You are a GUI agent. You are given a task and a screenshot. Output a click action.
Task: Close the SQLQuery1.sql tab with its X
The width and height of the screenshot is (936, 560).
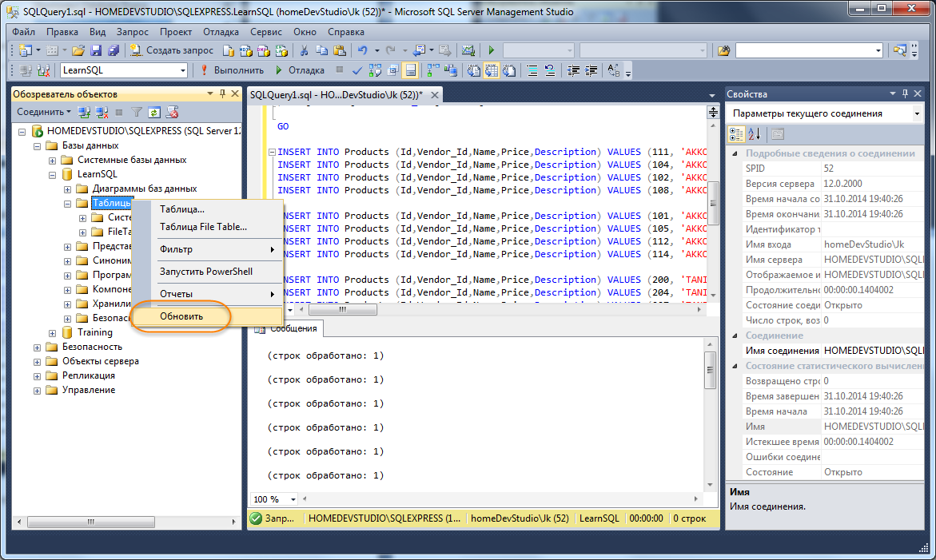tap(435, 95)
